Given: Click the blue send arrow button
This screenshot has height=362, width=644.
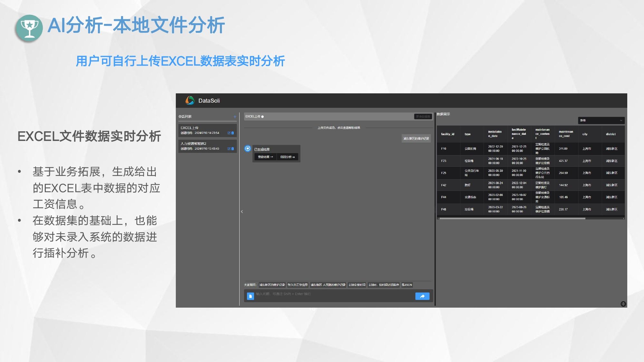Looking at the screenshot, I should tap(422, 296).
